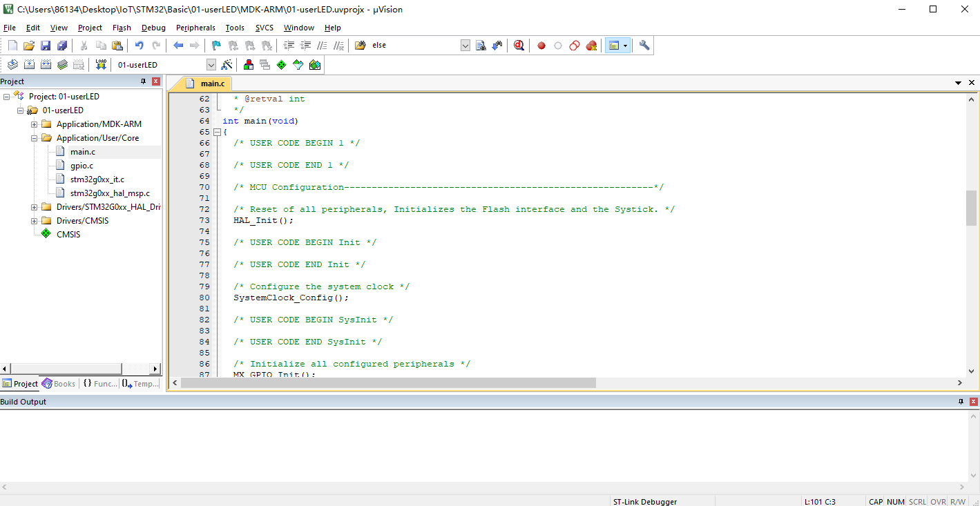Undo the last edit
980x506 pixels.
point(139,46)
